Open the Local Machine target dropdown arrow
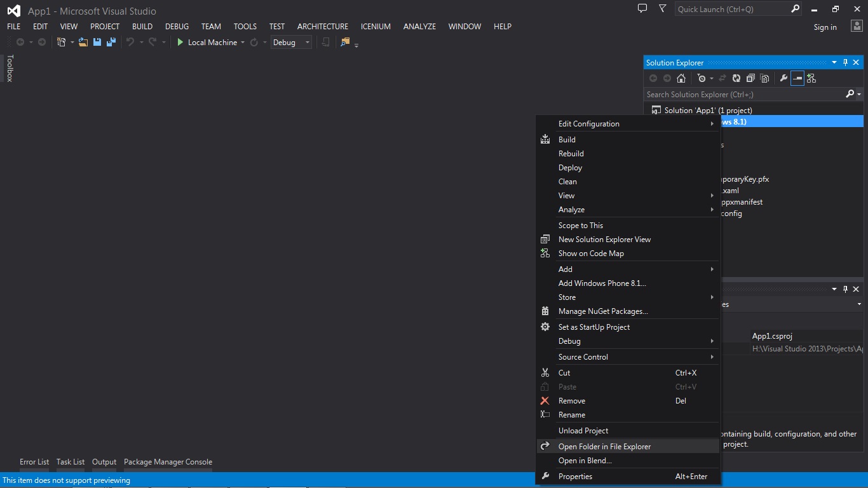The width and height of the screenshot is (868, 488). pos(243,43)
